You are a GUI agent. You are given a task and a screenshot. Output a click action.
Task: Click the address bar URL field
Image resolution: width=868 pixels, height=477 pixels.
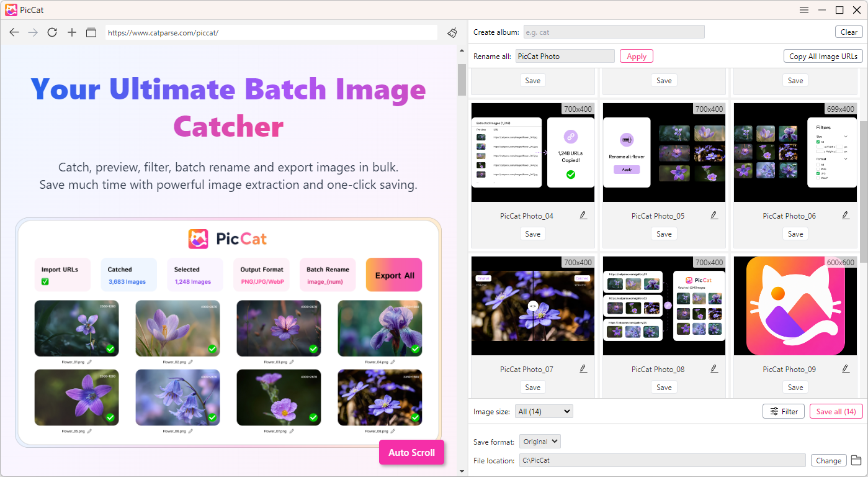point(271,32)
